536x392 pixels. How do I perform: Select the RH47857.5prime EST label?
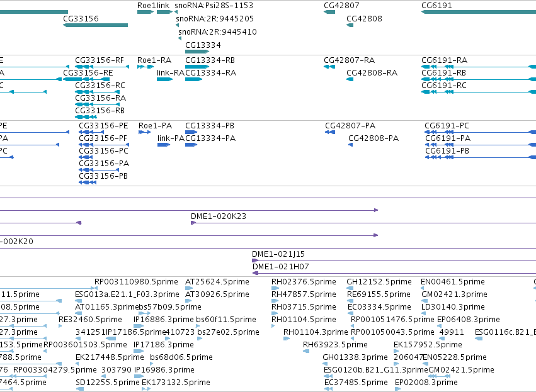(304, 294)
